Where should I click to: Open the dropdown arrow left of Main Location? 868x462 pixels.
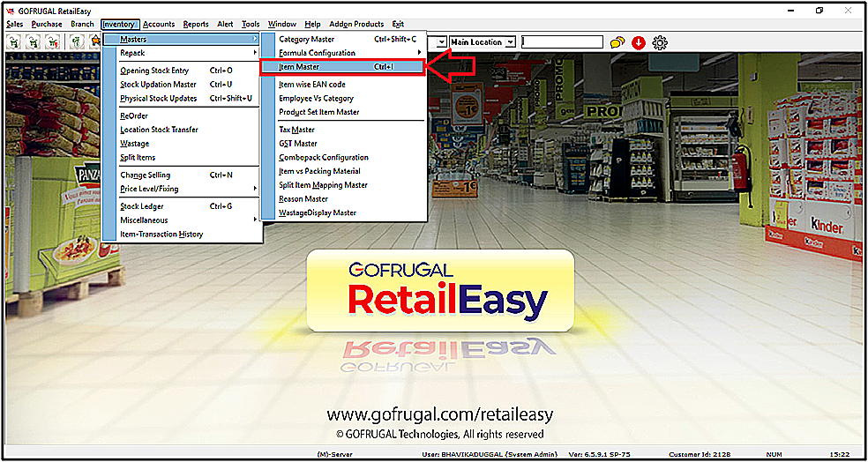[x=442, y=42]
